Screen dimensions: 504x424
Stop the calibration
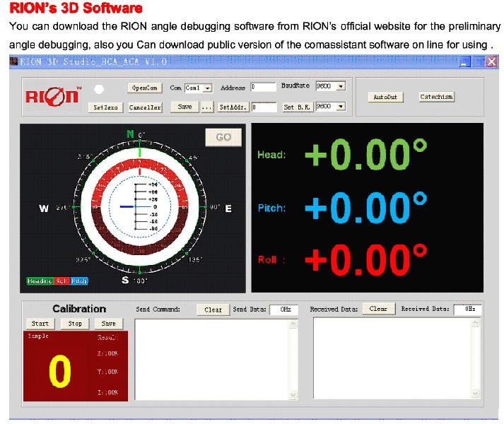[75, 324]
